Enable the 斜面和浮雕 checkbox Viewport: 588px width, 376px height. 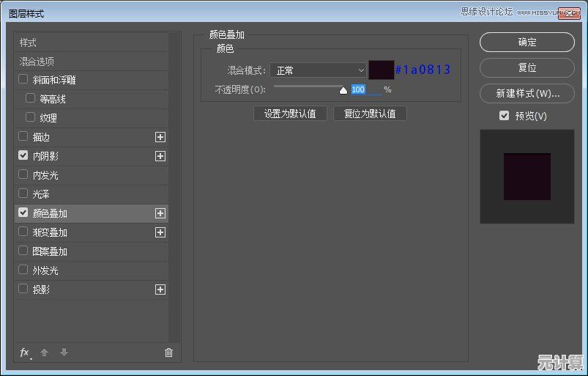[23, 79]
